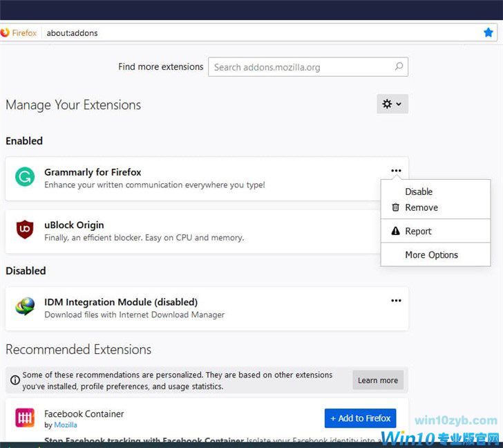Click the uBlock Origin extension title

(x=74, y=225)
